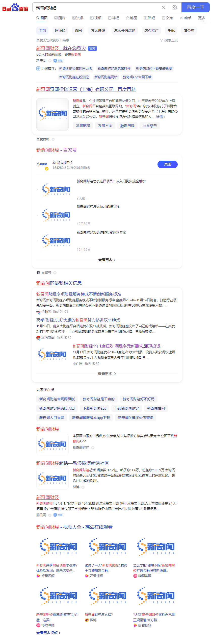Image resolution: width=211 pixels, height=644 pixels.
Task: Click 保障 badge beside 腾讯网
Action: (59, 515)
